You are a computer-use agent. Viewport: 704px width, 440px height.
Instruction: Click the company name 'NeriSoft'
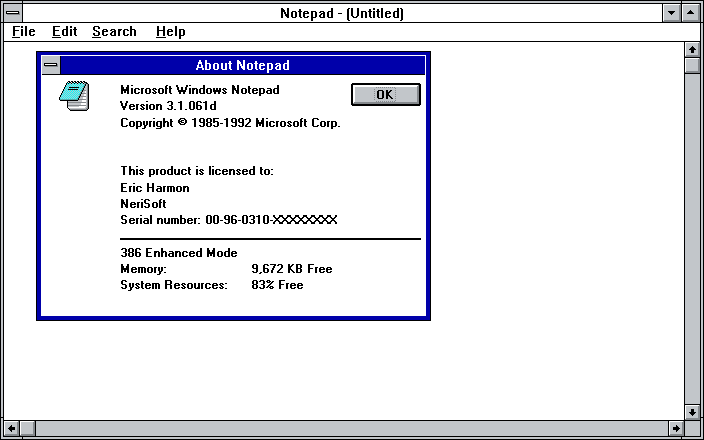click(x=143, y=204)
